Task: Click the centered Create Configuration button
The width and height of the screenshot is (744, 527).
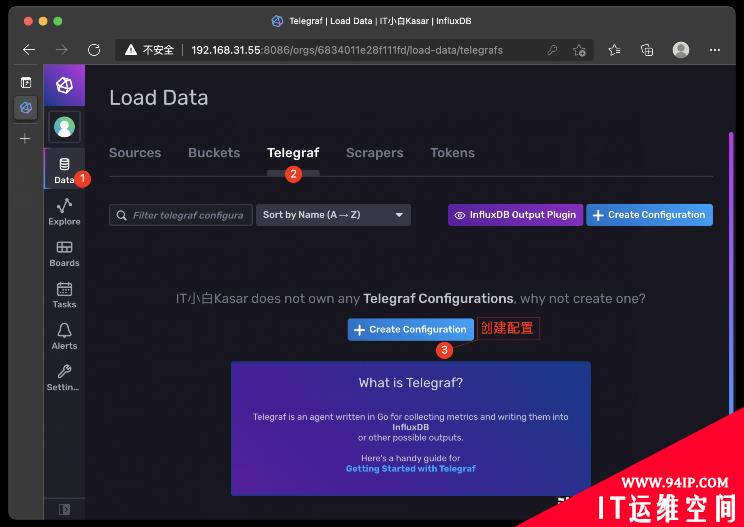Action: (x=410, y=329)
